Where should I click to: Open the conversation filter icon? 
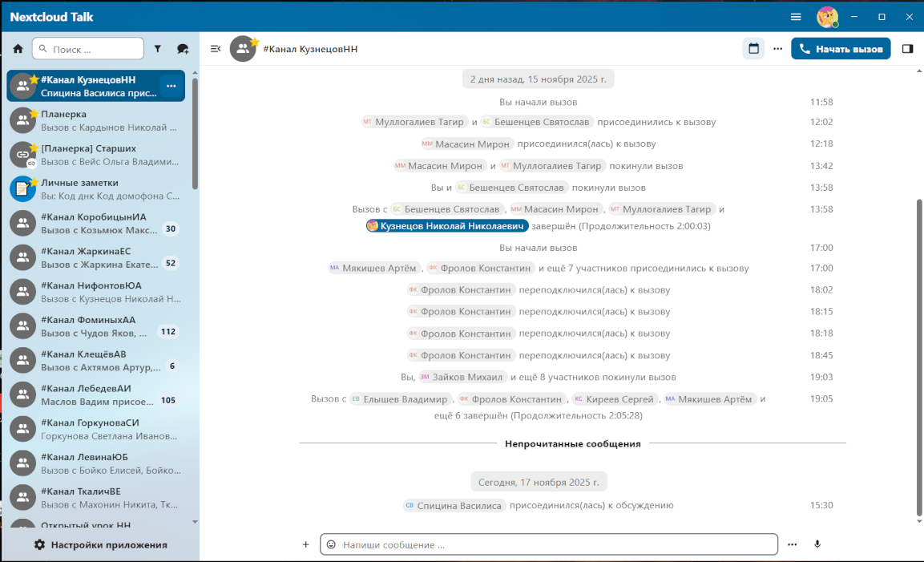tap(158, 48)
